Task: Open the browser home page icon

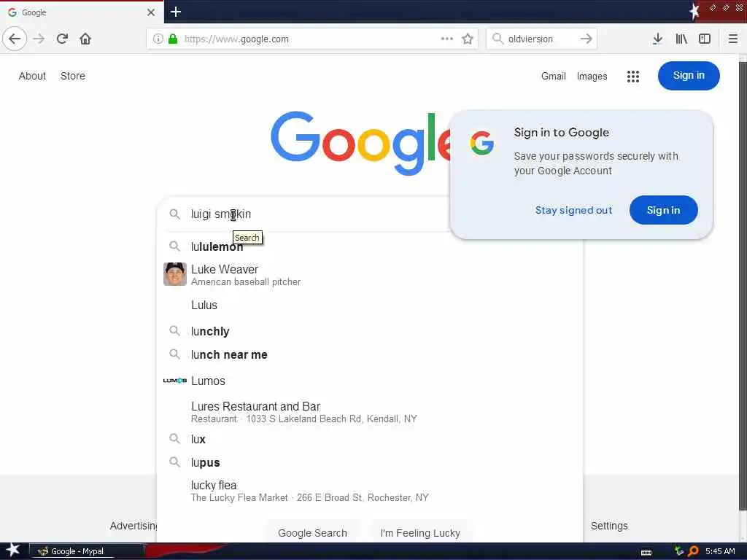Action: [85, 39]
